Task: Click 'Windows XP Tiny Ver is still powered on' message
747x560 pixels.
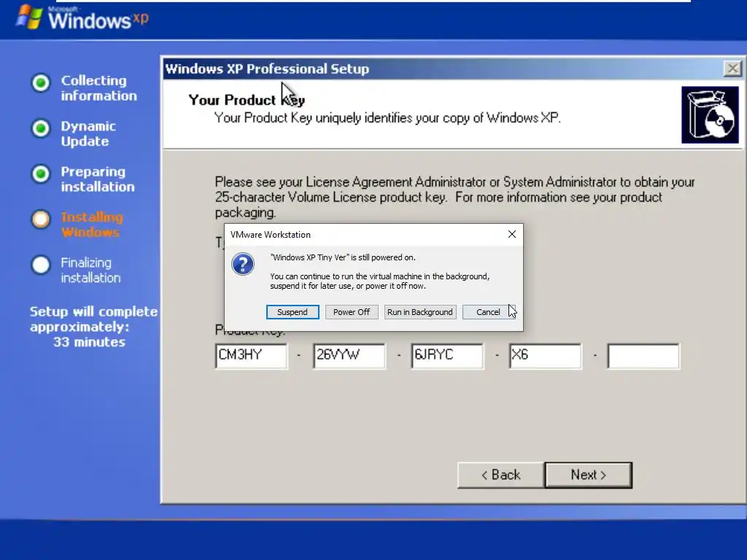Action: (343, 257)
